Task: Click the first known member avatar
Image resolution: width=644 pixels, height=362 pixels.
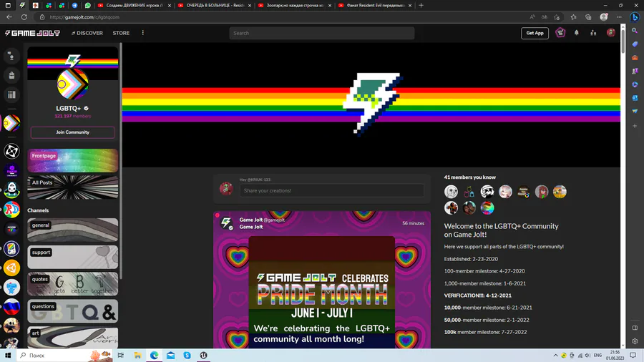Action: pos(451,192)
